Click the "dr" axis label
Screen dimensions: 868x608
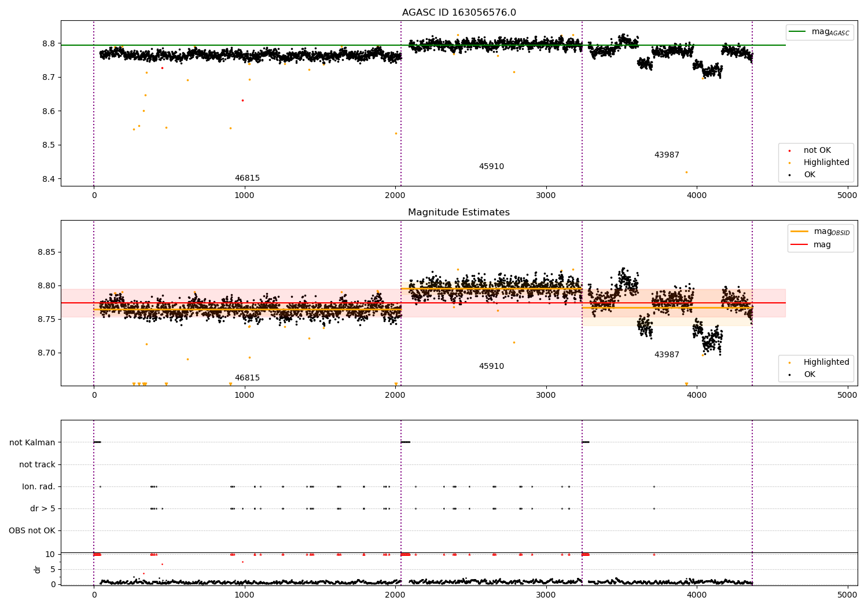pyautogui.click(x=38, y=569)
